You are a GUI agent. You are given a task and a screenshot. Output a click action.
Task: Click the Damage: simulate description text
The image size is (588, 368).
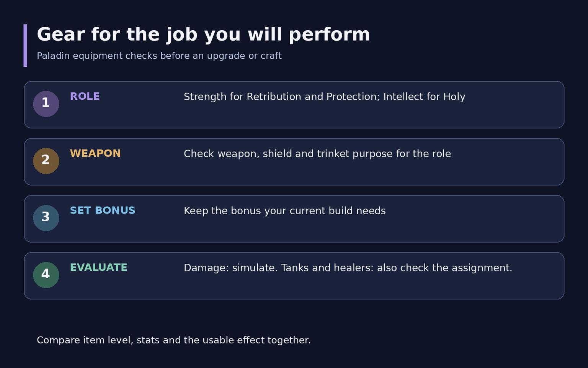pos(348,268)
